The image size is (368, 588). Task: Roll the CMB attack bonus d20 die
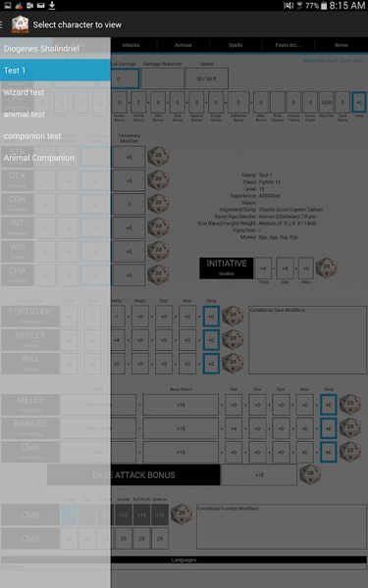(x=350, y=452)
